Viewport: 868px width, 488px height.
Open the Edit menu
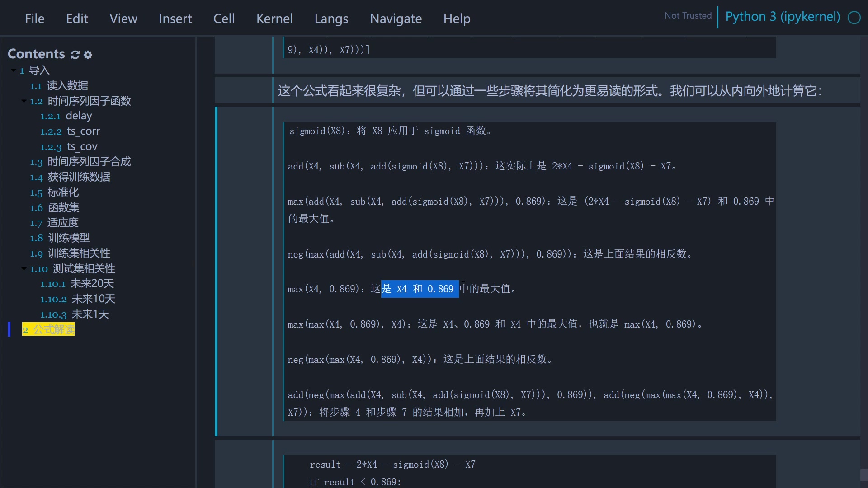(x=77, y=19)
